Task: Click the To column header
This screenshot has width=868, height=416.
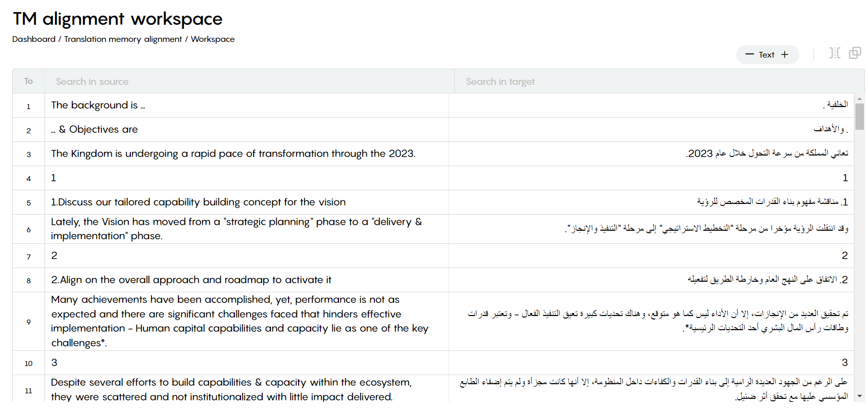Action: (29, 81)
